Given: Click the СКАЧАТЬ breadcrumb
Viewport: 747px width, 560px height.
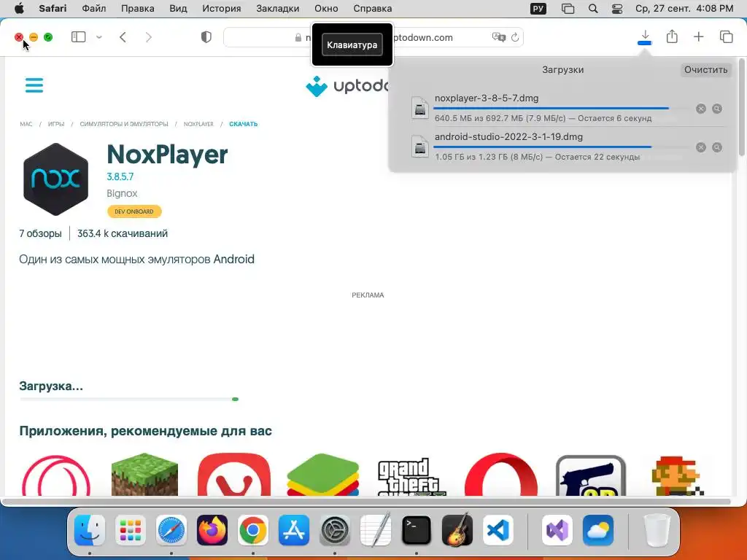Looking at the screenshot, I should click(x=244, y=124).
